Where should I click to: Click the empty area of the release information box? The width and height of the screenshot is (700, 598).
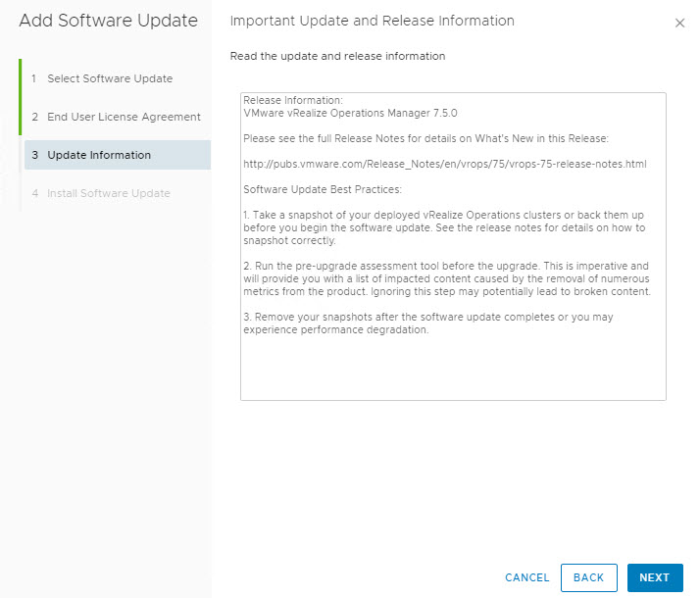click(452, 368)
